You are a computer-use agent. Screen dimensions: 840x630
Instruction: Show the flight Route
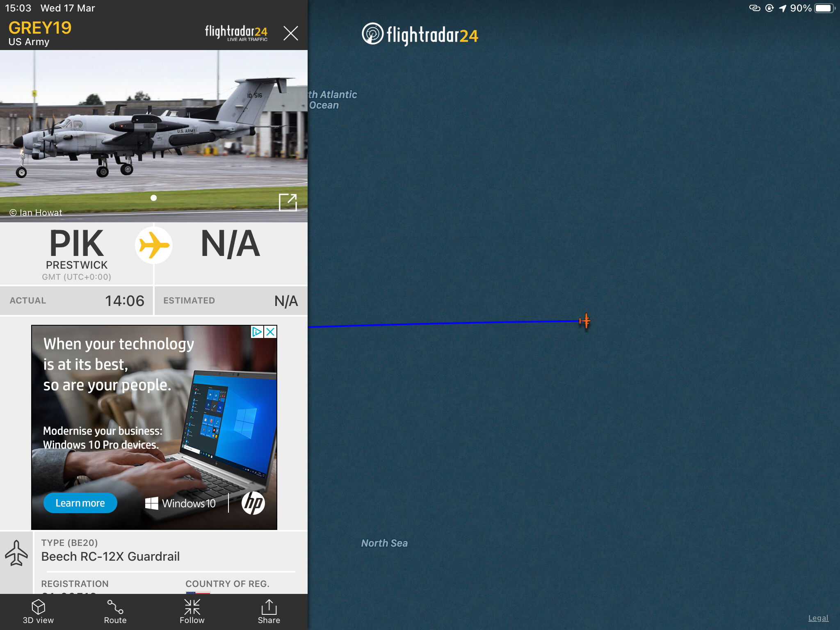pos(115,612)
